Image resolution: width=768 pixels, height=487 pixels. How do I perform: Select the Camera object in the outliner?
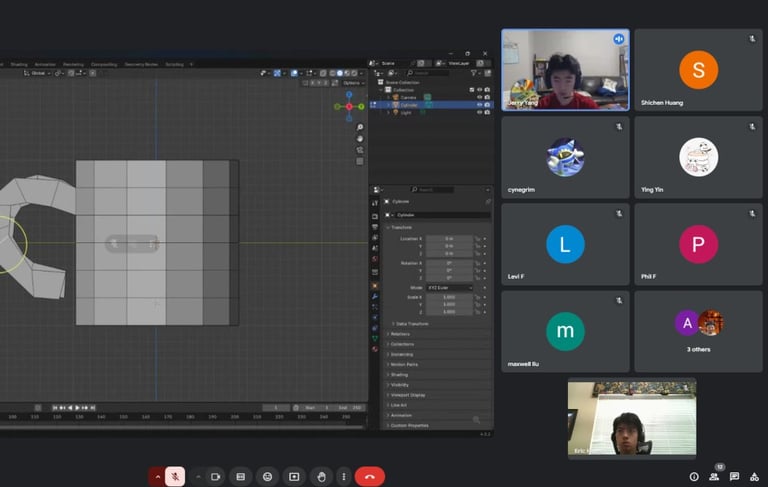pyautogui.click(x=408, y=97)
